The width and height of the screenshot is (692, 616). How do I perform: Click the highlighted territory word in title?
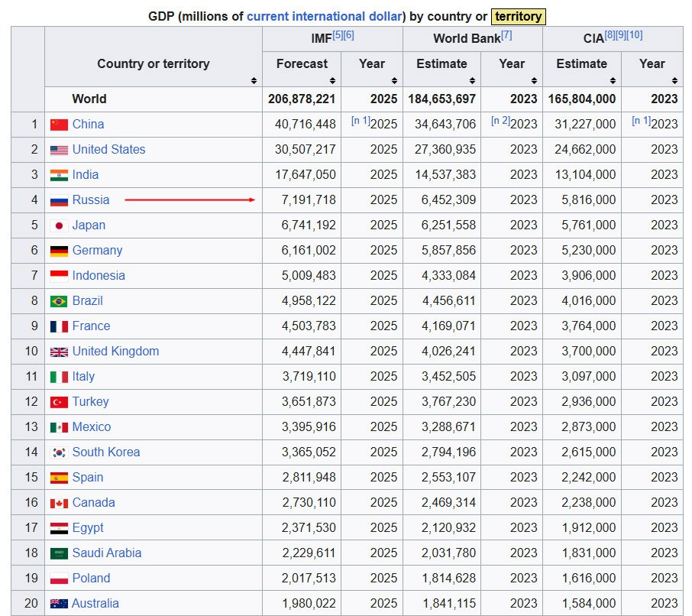[518, 16]
